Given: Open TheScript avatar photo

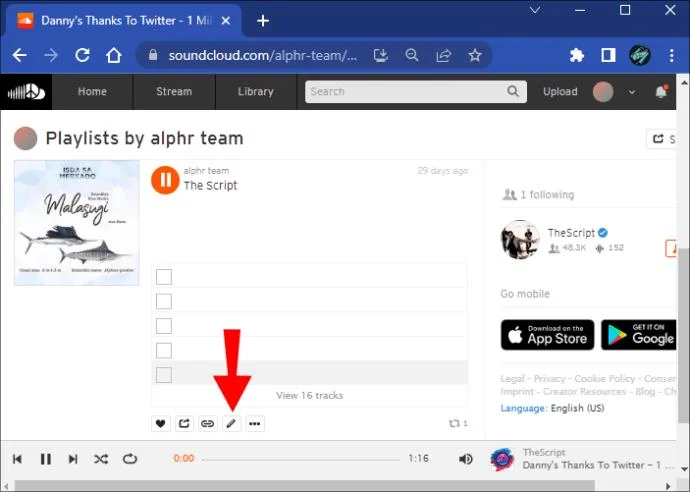Looking at the screenshot, I should [x=520, y=239].
